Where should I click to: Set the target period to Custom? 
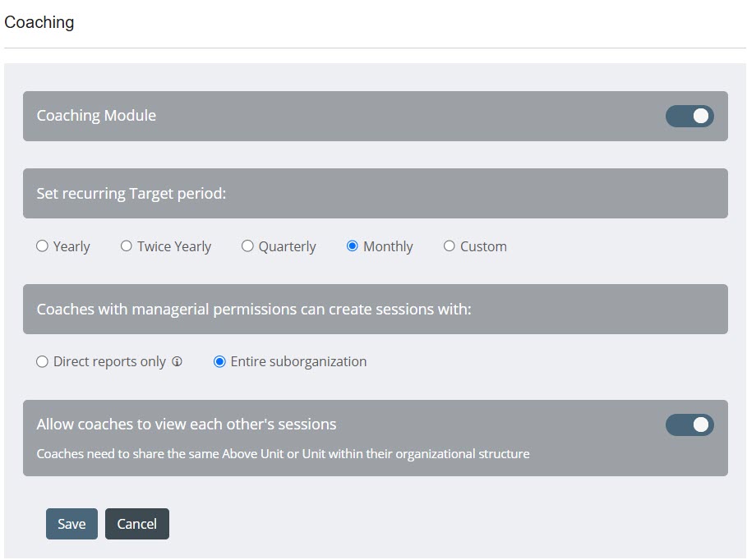click(450, 246)
